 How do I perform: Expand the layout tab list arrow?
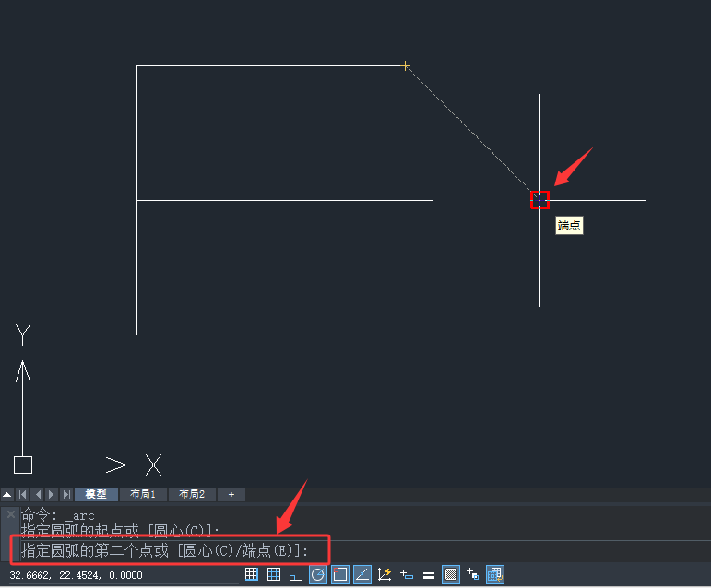pyautogui.click(x=7, y=494)
